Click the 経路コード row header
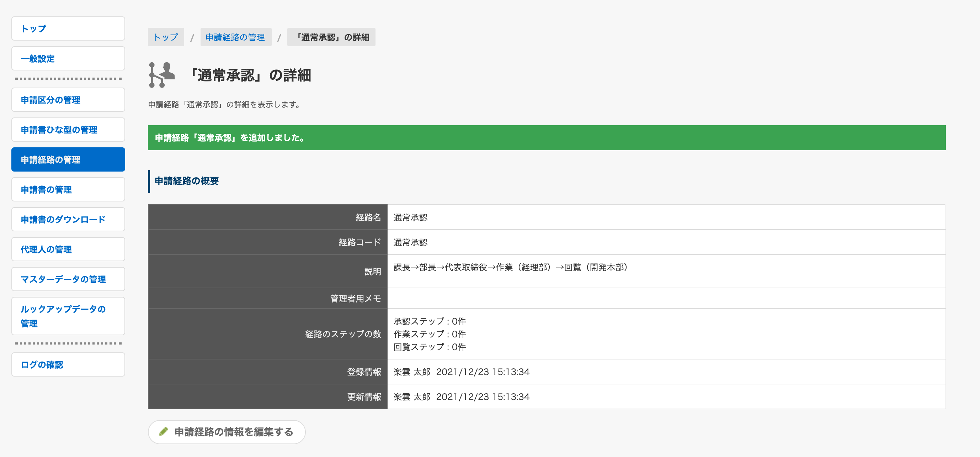 268,243
